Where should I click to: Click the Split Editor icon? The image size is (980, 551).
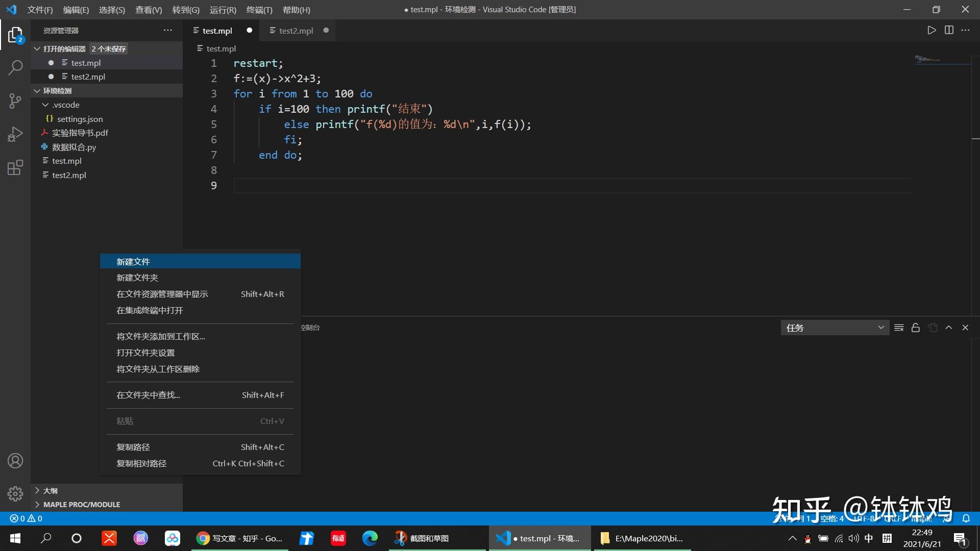[949, 30]
